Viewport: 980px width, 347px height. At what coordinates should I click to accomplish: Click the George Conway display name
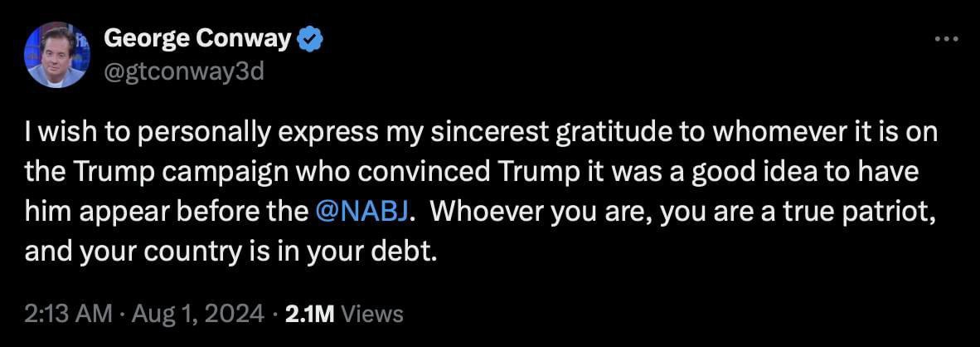pos(197,40)
